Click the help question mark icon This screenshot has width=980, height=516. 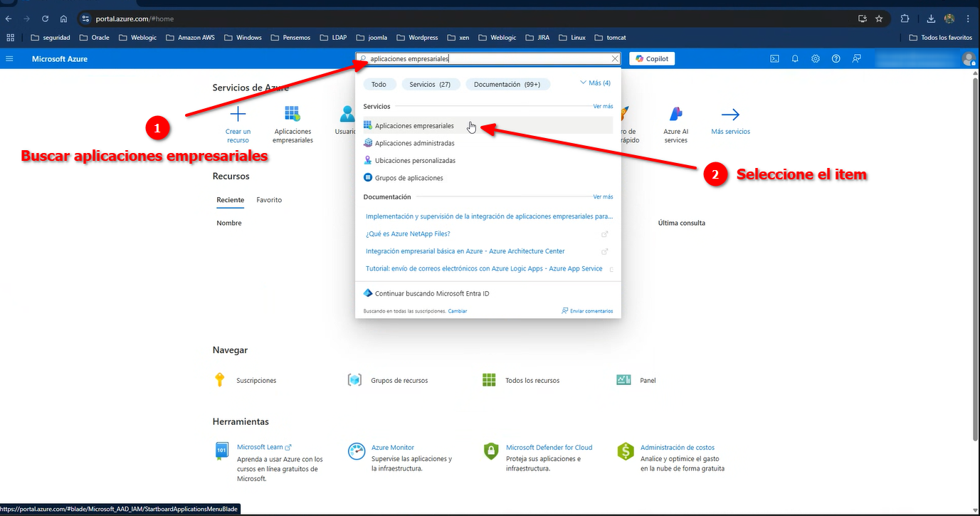coord(836,59)
